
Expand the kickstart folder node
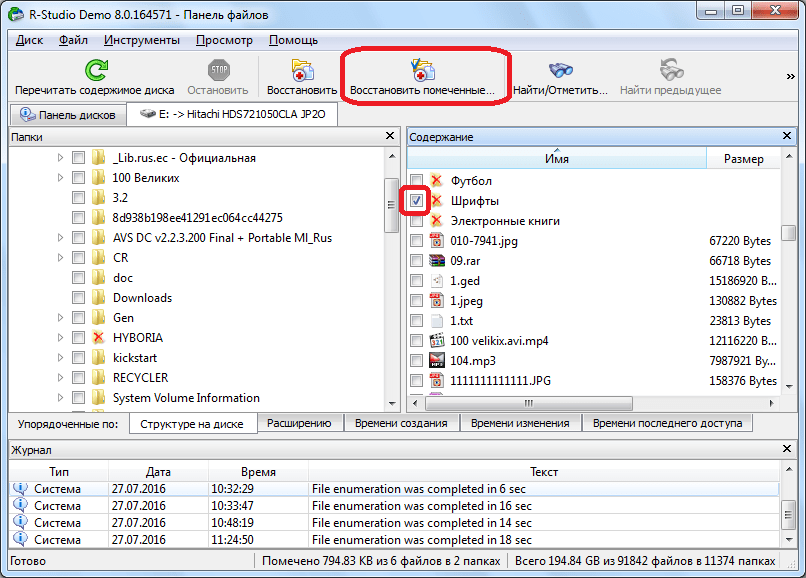point(60,358)
